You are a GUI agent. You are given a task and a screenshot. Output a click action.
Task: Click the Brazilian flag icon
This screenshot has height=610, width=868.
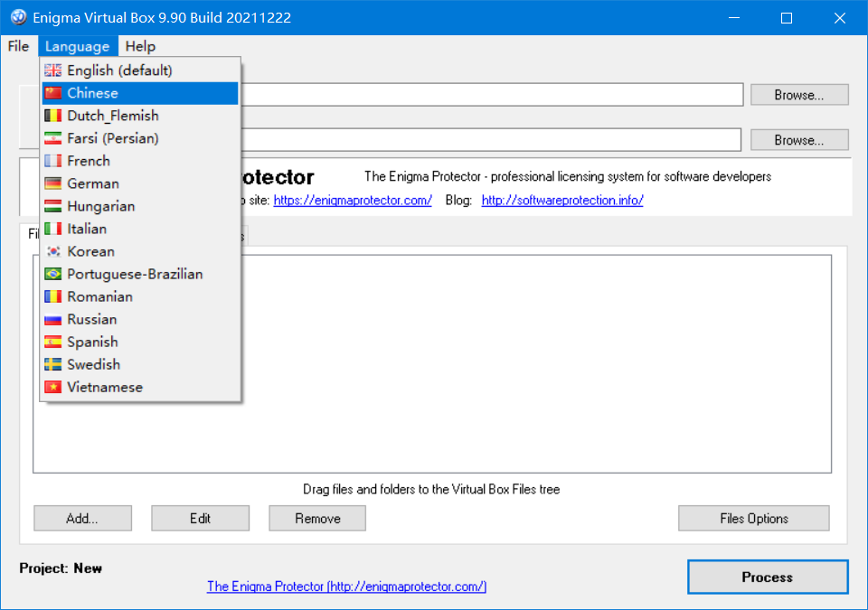point(53,274)
